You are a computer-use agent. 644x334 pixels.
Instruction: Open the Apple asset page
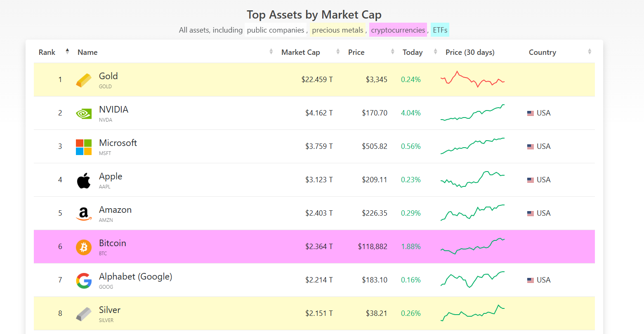[111, 176]
